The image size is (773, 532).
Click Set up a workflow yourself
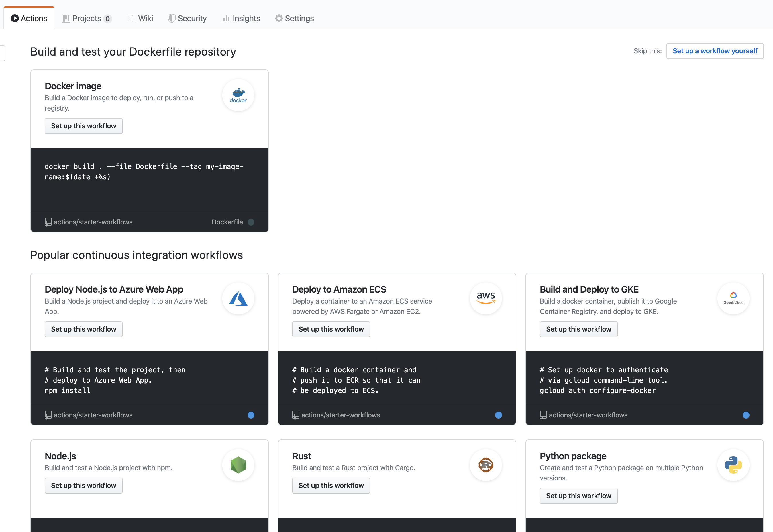click(x=715, y=51)
